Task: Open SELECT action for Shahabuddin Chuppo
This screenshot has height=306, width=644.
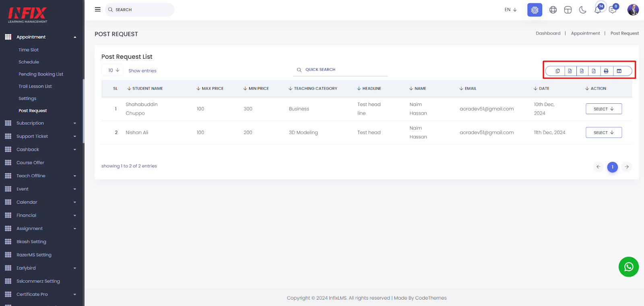Action: [604, 109]
